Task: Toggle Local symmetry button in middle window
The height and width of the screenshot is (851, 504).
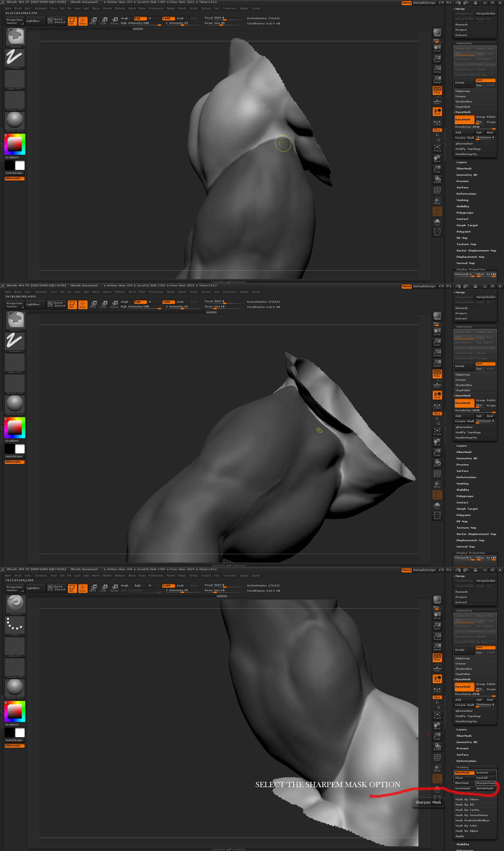Action: 437,395
